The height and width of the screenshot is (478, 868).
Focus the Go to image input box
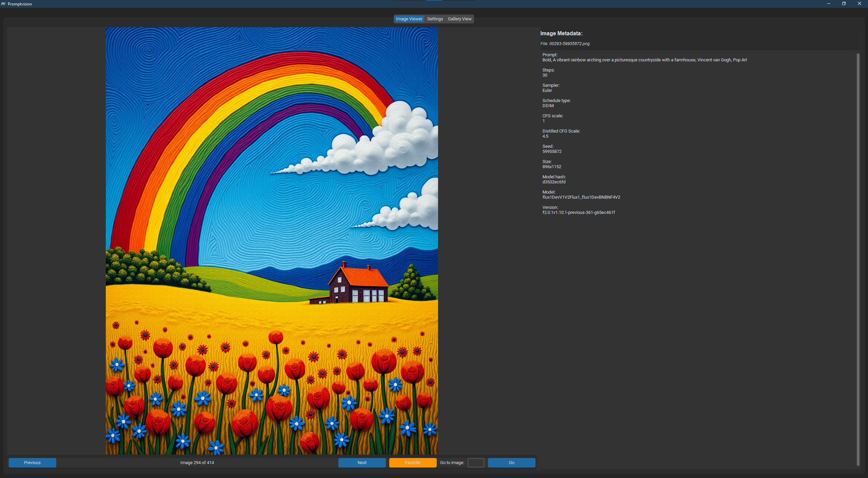click(476, 462)
